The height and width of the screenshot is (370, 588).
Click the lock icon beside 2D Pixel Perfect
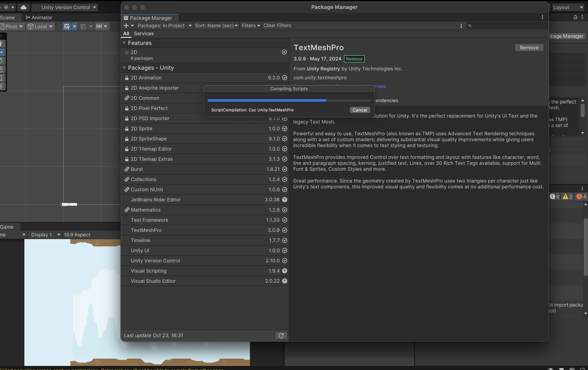pyautogui.click(x=127, y=108)
